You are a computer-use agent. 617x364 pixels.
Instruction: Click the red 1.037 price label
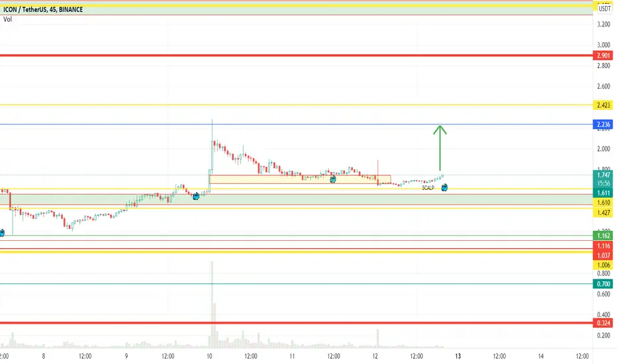click(x=603, y=255)
